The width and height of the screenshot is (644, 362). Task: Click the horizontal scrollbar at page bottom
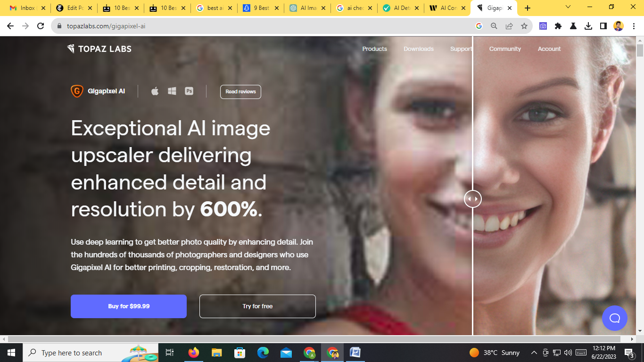click(314, 339)
